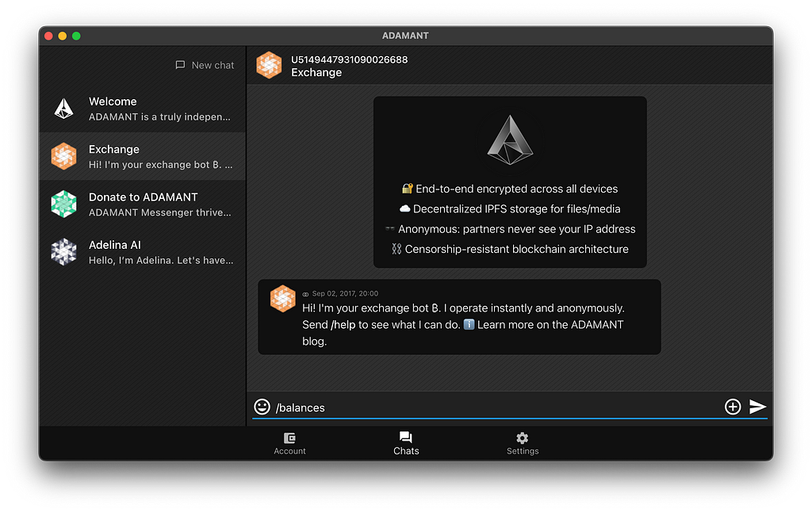Image resolution: width=812 pixels, height=512 pixels.
Task: Send the /balances message
Action: (x=757, y=407)
